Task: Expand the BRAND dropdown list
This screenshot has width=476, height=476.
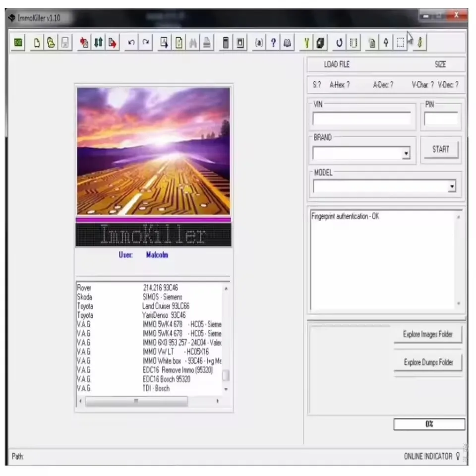Action: tap(406, 154)
